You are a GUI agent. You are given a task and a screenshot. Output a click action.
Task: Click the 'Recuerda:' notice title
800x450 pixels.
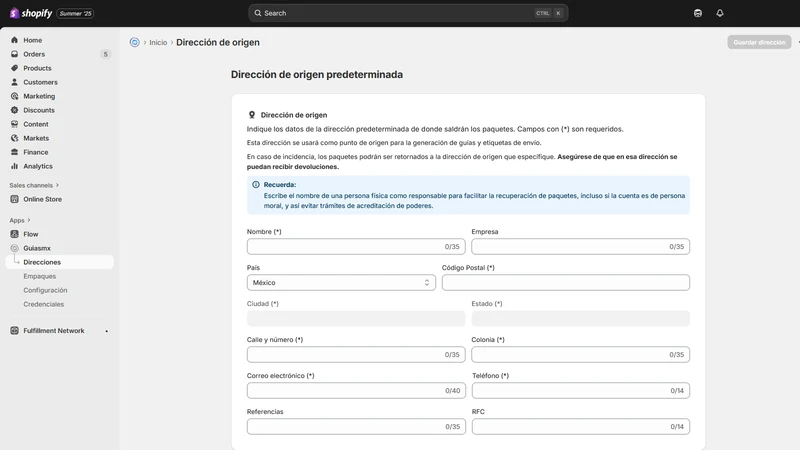tap(280, 185)
